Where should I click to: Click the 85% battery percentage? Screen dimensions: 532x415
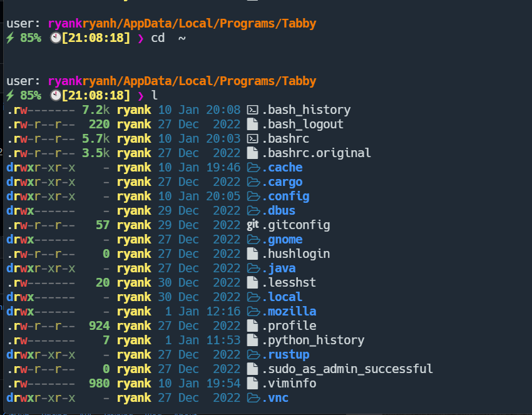31,95
